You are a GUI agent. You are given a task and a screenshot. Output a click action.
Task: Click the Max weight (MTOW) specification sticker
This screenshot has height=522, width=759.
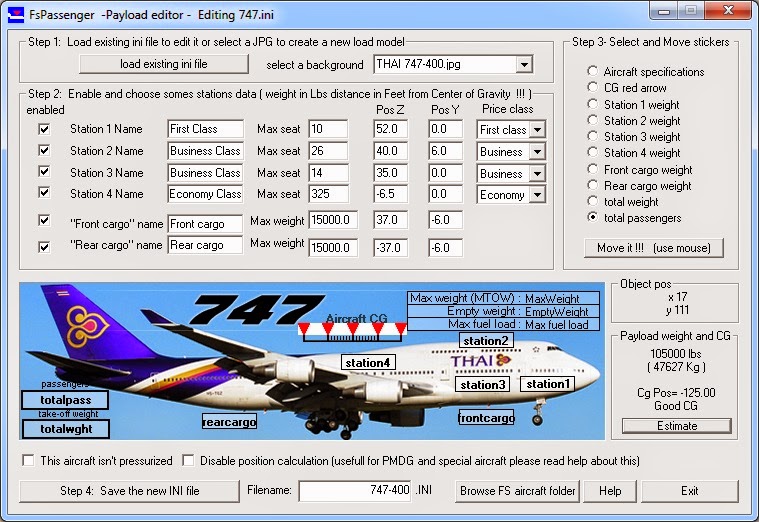pos(503,297)
